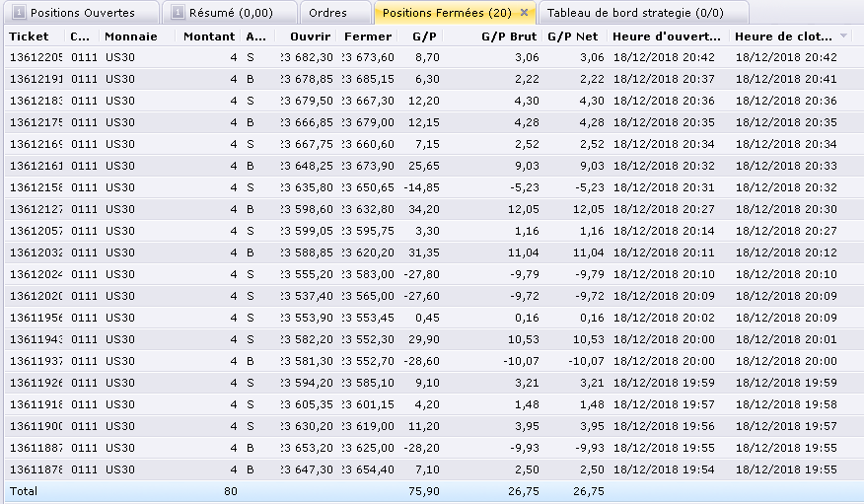Sort by the G/P Net column header

(x=573, y=36)
